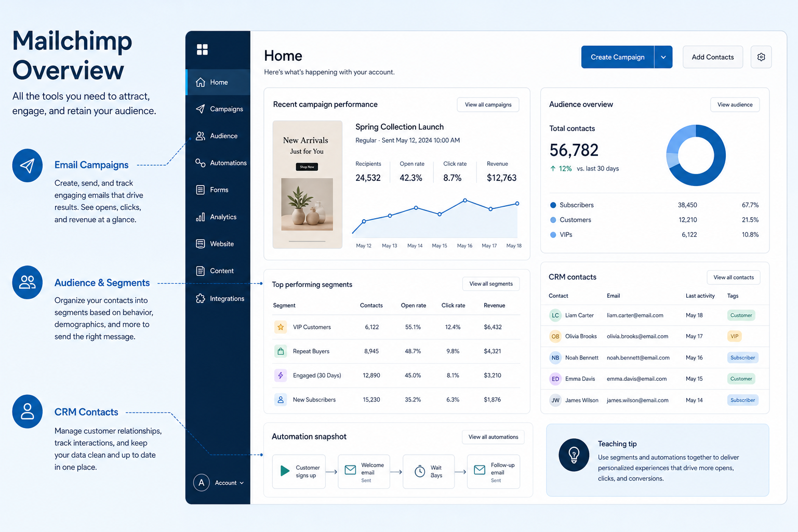Viewport: 798px width, 532px height.
Task: Click the Analytics bar chart icon
Action: [201, 217]
